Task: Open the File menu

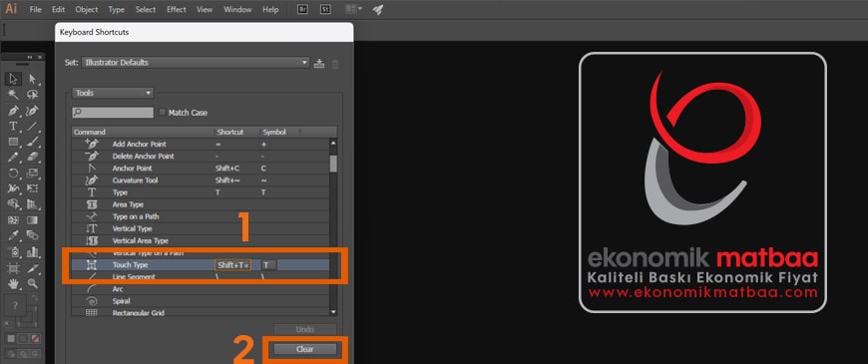Action: point(36,9)
